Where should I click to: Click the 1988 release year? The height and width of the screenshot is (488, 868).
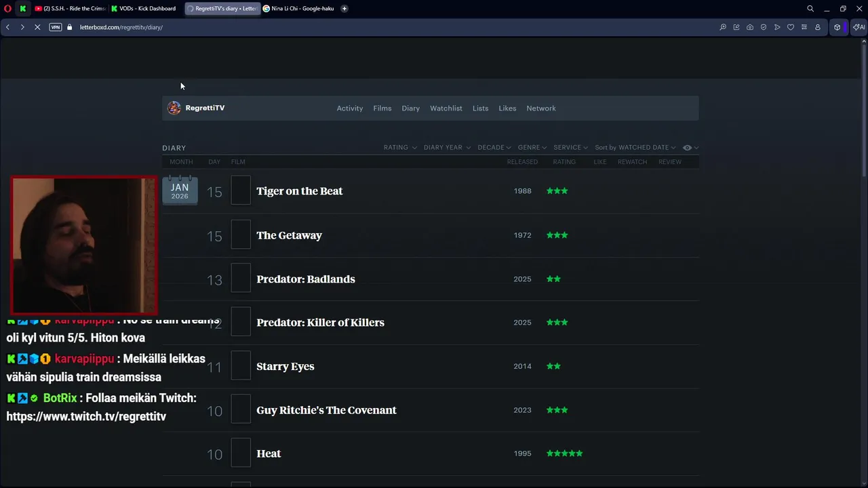pyautogui.click(x=523, y=191)
